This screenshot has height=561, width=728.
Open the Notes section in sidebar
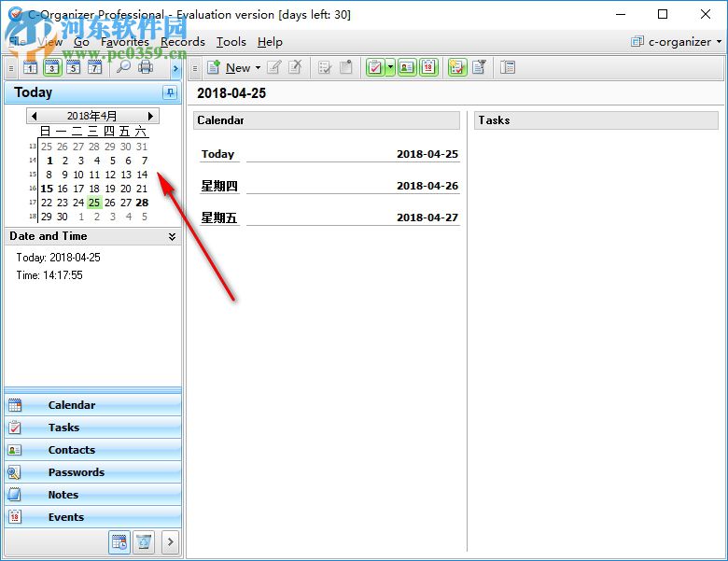click(92, 494)
